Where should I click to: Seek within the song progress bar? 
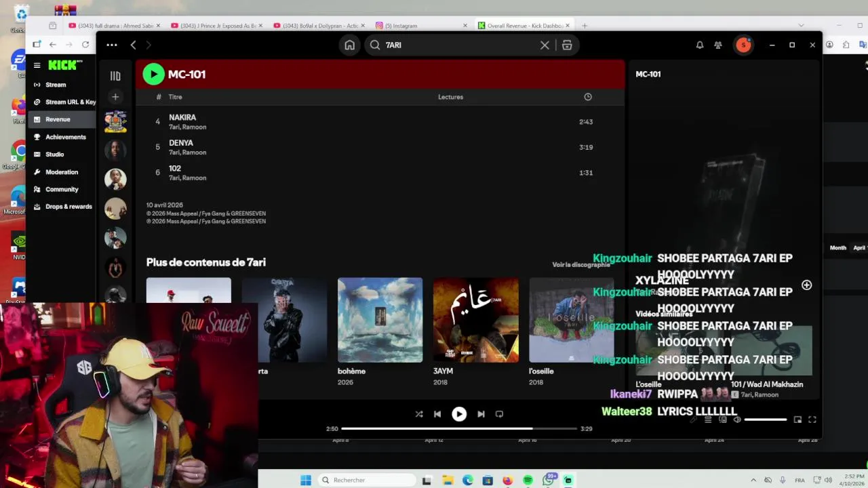tap(459, 428)
